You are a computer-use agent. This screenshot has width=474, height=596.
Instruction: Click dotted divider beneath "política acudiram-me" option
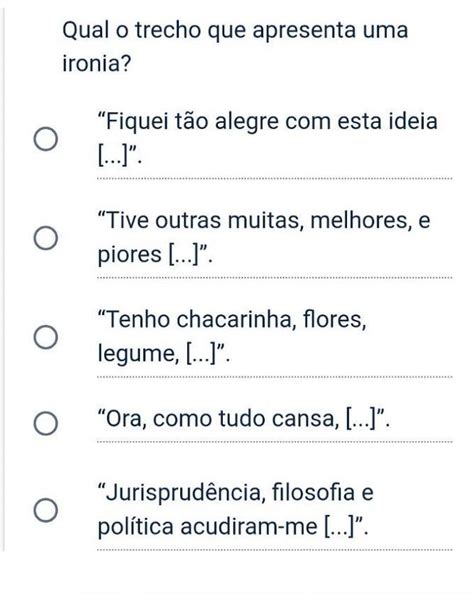[x=274, y=550]
